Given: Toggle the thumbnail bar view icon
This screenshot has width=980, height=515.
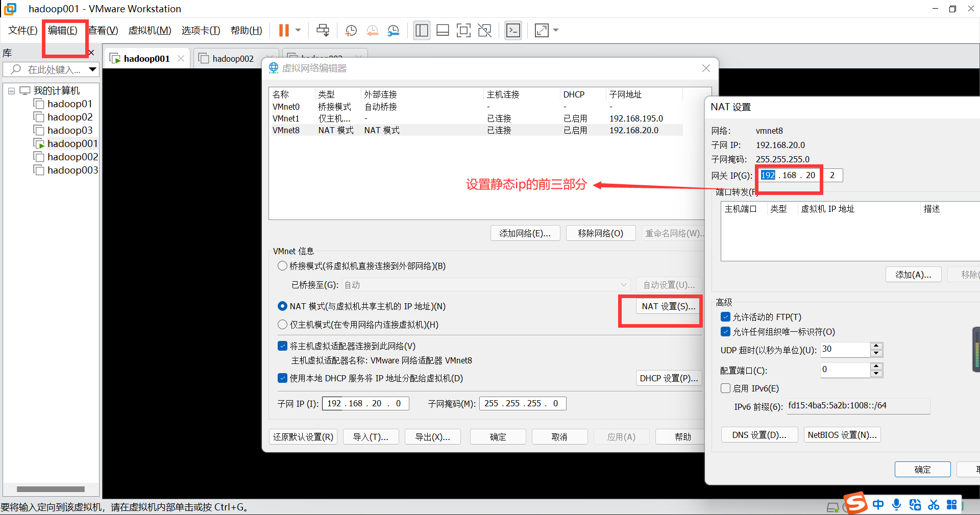Looking at the screenshot, I should pos(443,31).
